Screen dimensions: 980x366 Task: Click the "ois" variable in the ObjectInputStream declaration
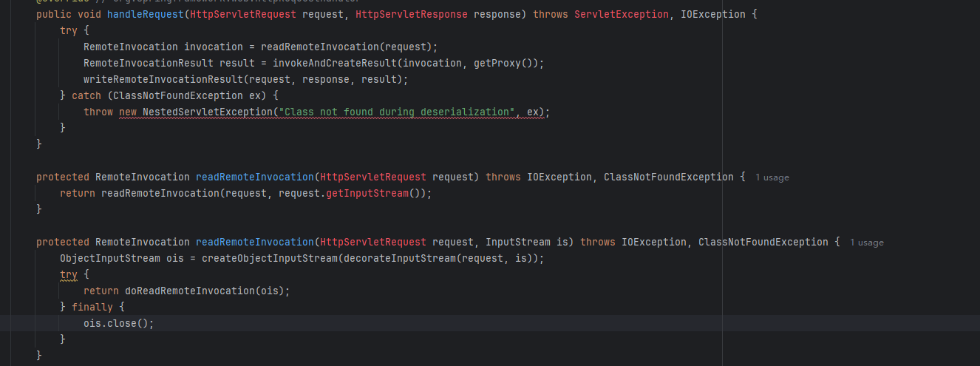pos(175,258)
